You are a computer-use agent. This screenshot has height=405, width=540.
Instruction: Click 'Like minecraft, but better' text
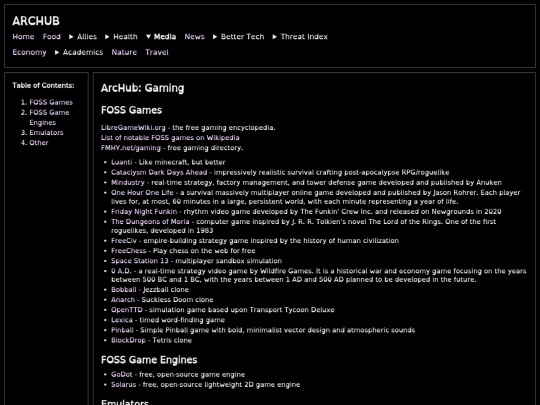(182, 162)
